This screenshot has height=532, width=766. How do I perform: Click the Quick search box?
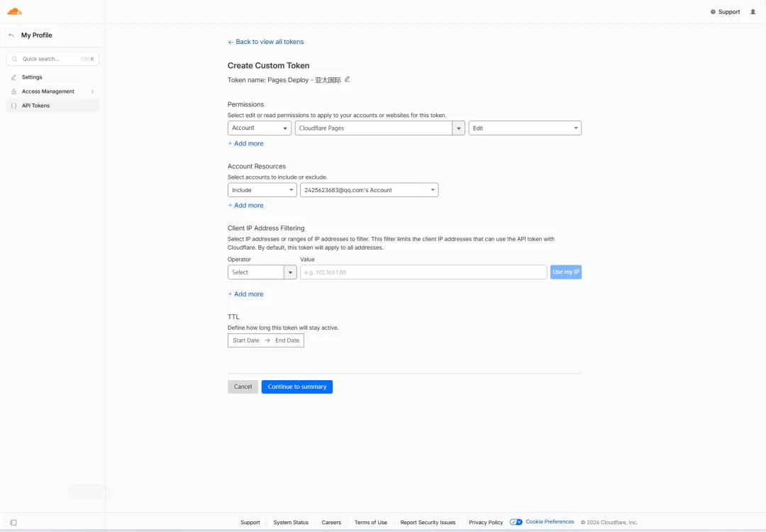[52, 59]
